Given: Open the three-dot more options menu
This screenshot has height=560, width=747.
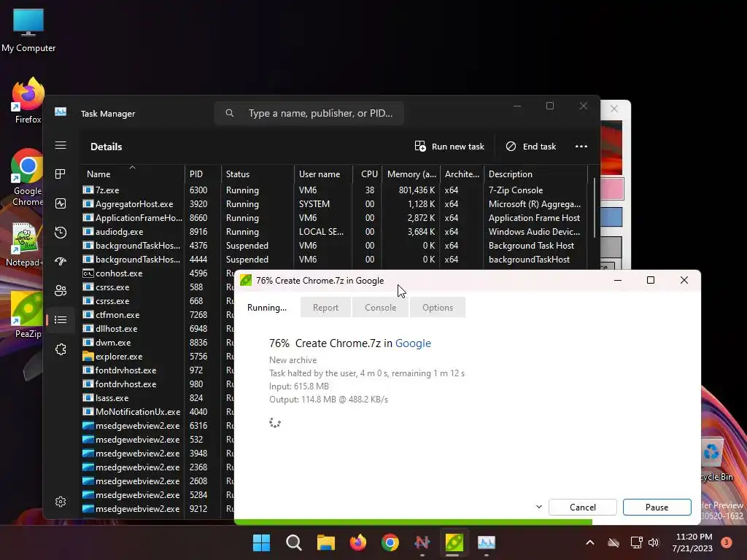Looking at the screenshot, I should [581, 146].
